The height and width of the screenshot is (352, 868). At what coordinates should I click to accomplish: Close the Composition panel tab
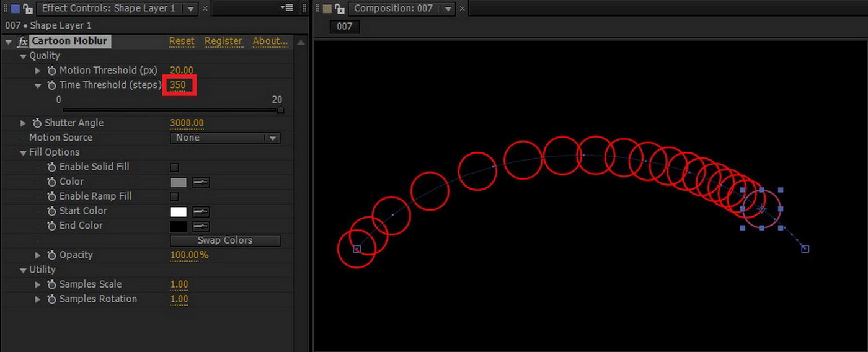(x=461, y=9)
